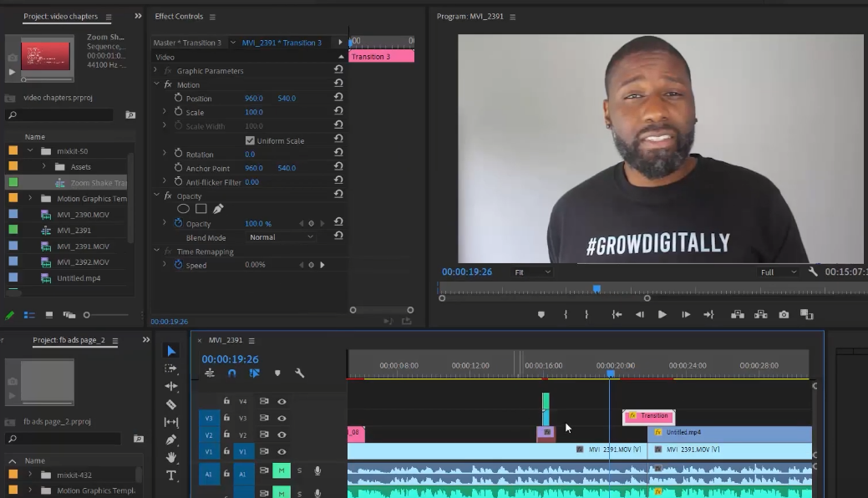Toggle Snap magnet in timeline

(x=232, y=373)
